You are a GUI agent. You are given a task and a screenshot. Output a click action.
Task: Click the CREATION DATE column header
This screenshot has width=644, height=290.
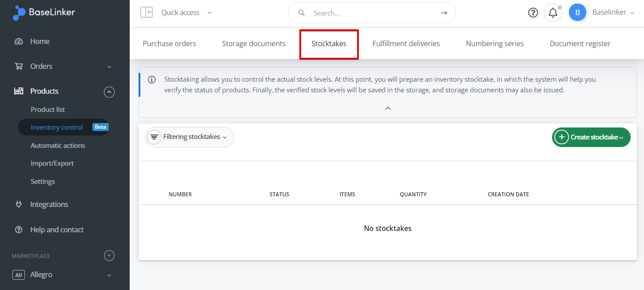[509, 195]
